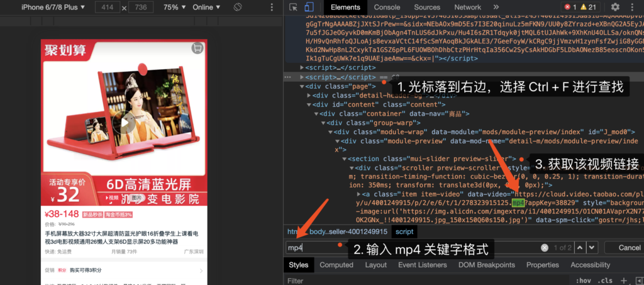Click the red ¥38-148 price text
The height and width of the screenshot is (285, 644).
(x=62, y=214)
